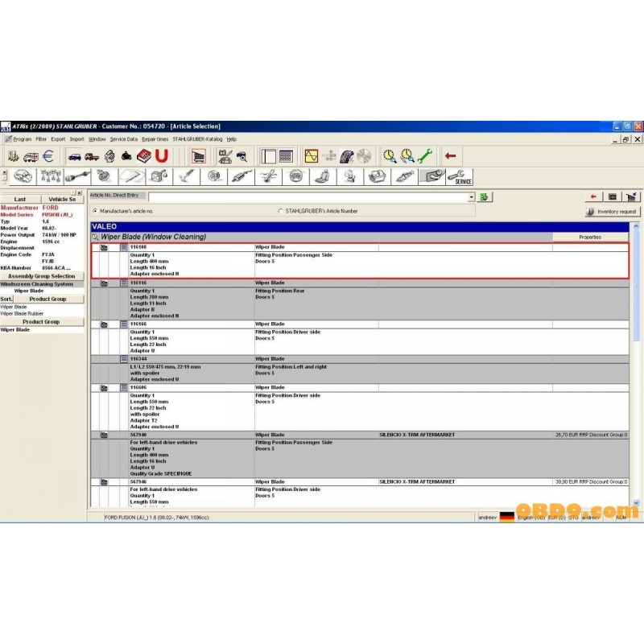The width and height of the screenshot is (644, 644).
Task: Select Windscreen Cleaning System in the sidebar
Action: [x=42, y=284]
